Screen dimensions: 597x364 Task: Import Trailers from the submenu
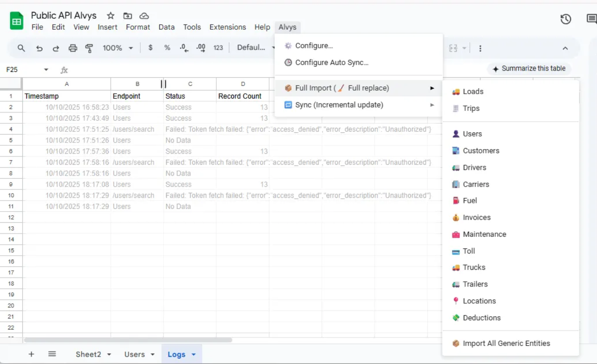click(x=511, y=284)
